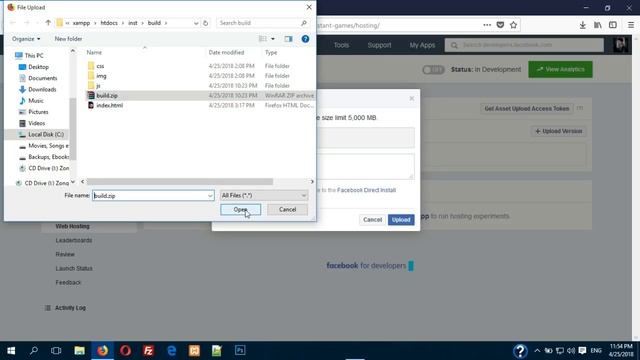Go up one folder level in File Upload dialog
640x360 pixels.
[x=48, y=23]
